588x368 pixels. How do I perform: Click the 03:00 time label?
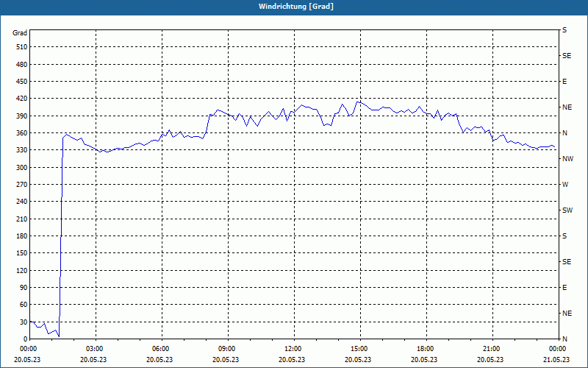[93, 349]
